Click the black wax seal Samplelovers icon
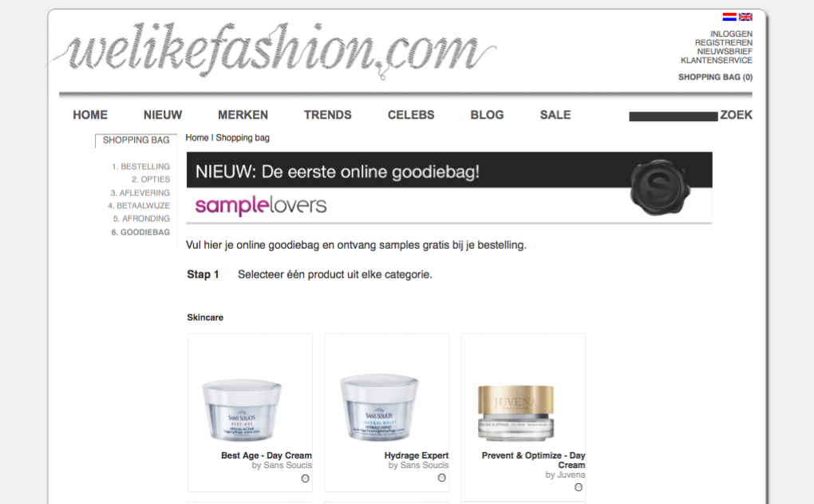 (x=660, y=187)
